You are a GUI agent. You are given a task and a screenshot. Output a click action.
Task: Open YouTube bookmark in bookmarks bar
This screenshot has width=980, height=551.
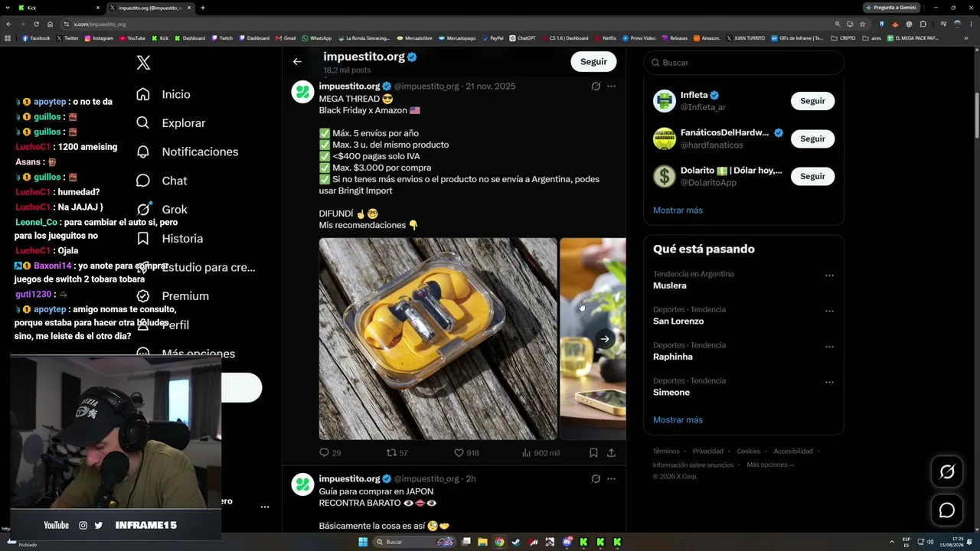[132, 38]
